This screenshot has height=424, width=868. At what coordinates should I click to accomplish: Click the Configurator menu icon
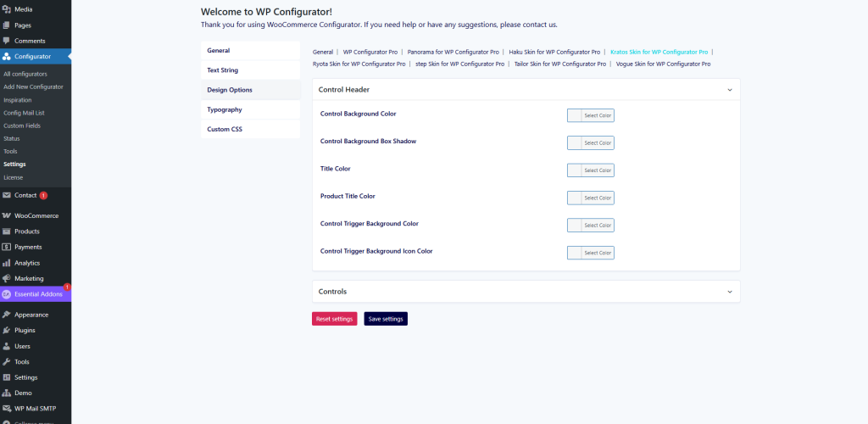pos(7,56)
